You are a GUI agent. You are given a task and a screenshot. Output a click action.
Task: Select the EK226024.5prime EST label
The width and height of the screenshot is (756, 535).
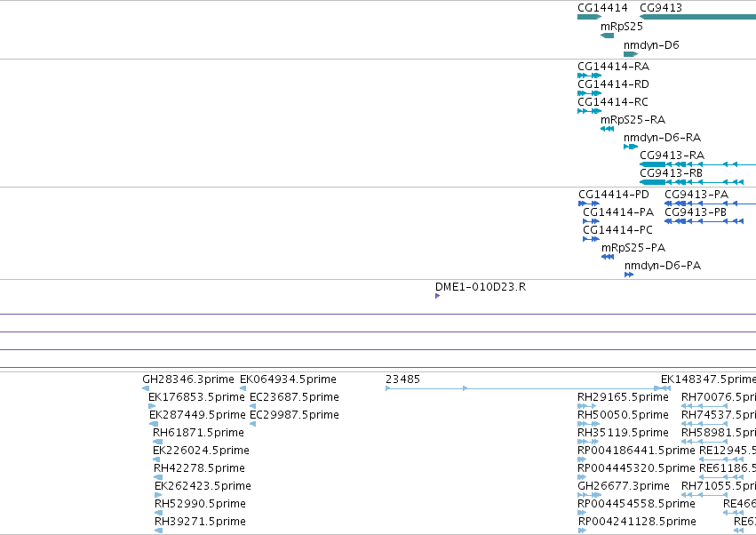pos(201,451)
